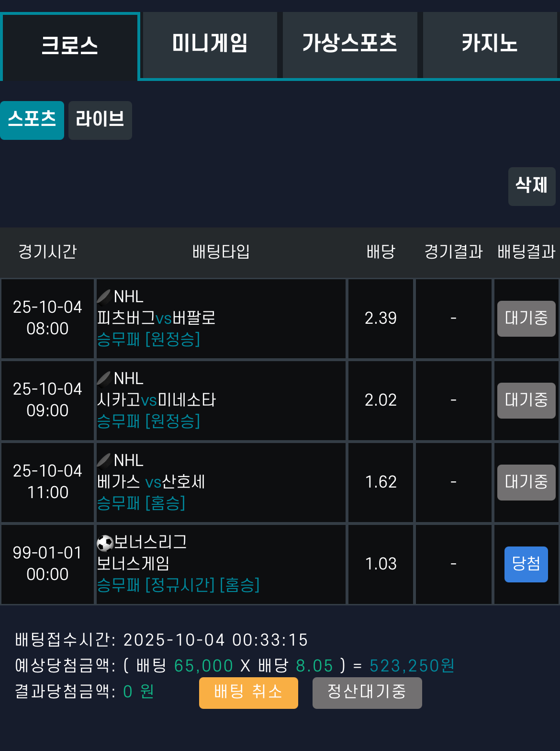
Task: Switch to the 가상스포츠 tab
Action: coord(349,44)
